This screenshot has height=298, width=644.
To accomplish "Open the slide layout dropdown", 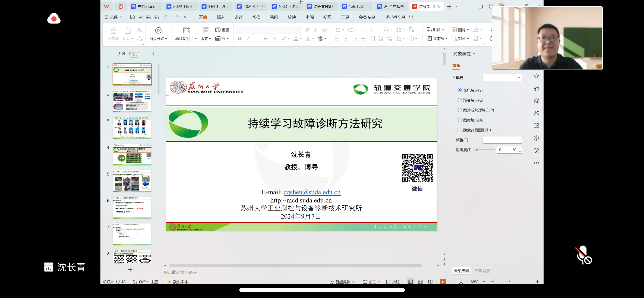I will [206, 38].
